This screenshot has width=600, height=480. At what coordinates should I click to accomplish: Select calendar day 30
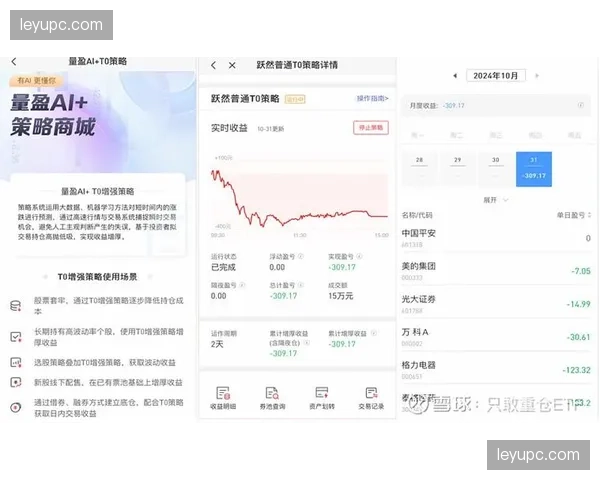point(496,169)
